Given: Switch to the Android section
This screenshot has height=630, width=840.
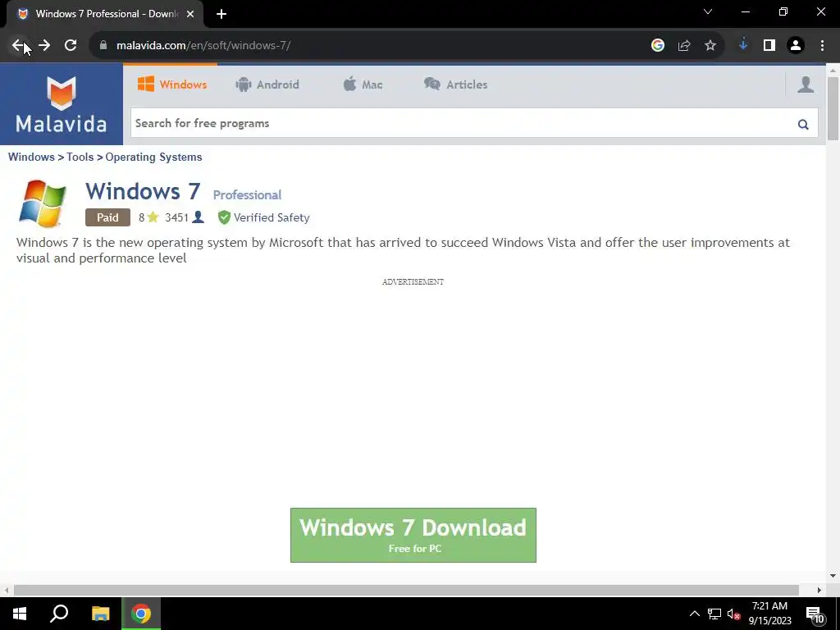Looking at the screenshot, I should [x=267, y=84].
